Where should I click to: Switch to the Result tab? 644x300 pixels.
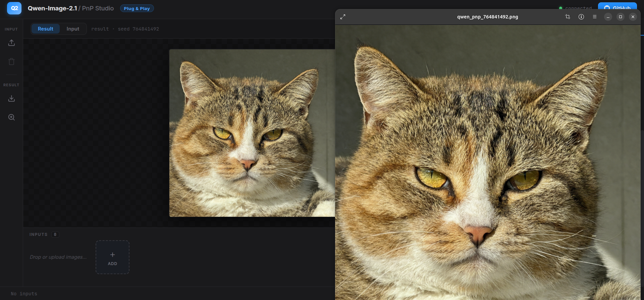coord(45,29)
